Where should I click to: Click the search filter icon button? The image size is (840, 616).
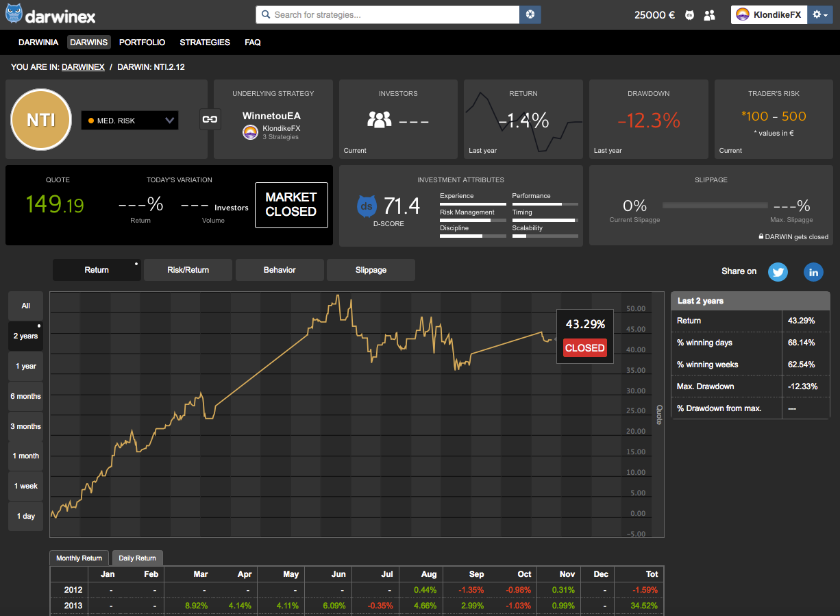pyautogui.click(x=530, y=14)
